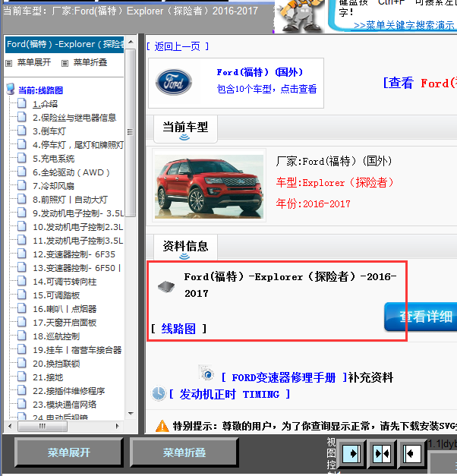
Task: Click the tree's vertical scrollbar thumb
Action: pyautogui.click(x=131, y=133)
